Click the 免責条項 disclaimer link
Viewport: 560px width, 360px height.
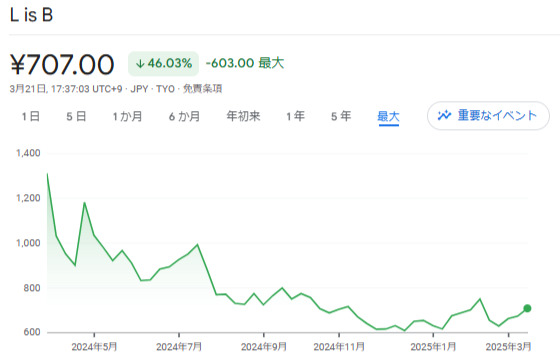202,89
